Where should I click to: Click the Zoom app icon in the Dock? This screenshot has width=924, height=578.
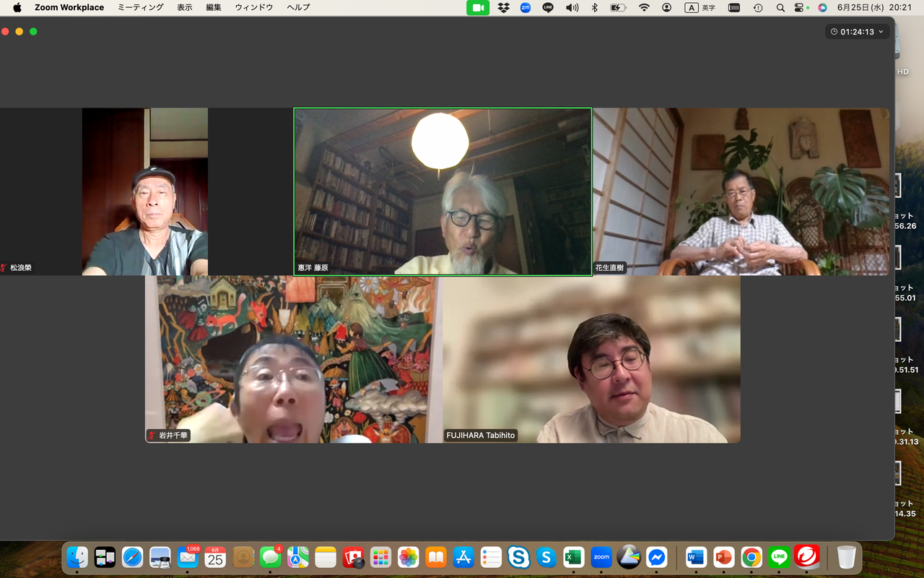[601, 557]
